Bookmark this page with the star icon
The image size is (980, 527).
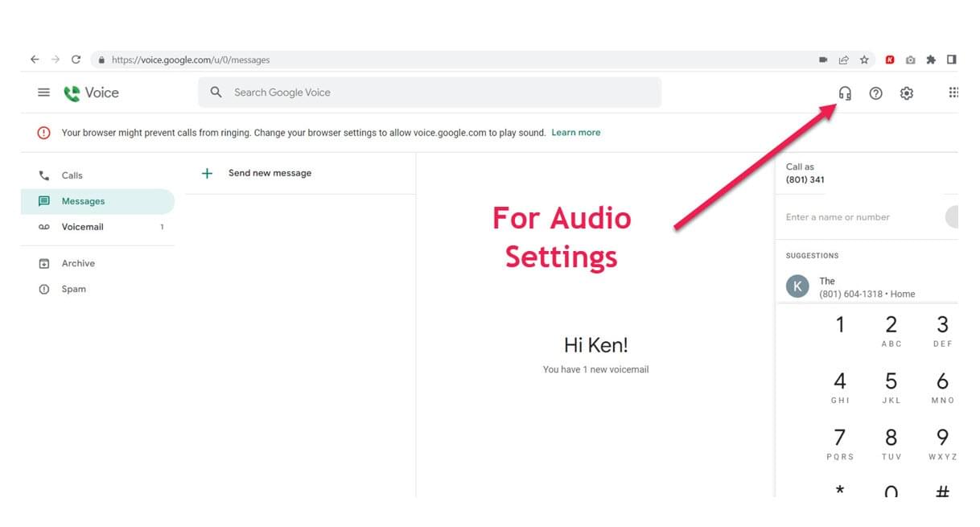pyautogui.click(x=864, y=60)
